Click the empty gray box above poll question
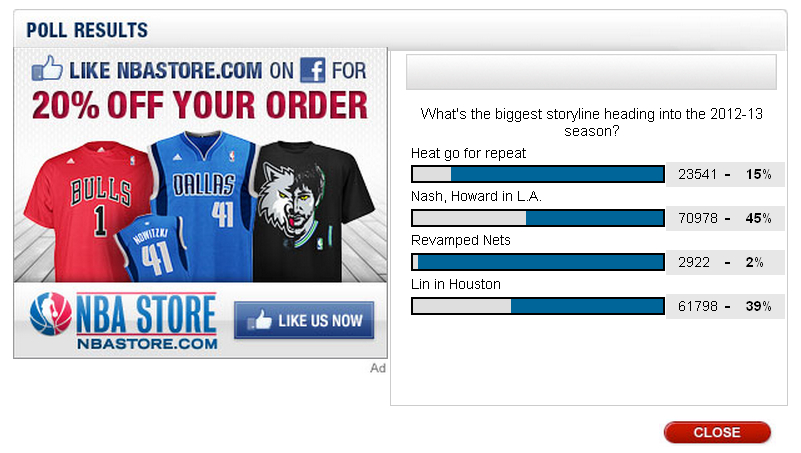The image size is (801, 453). [x=591, y=71]
